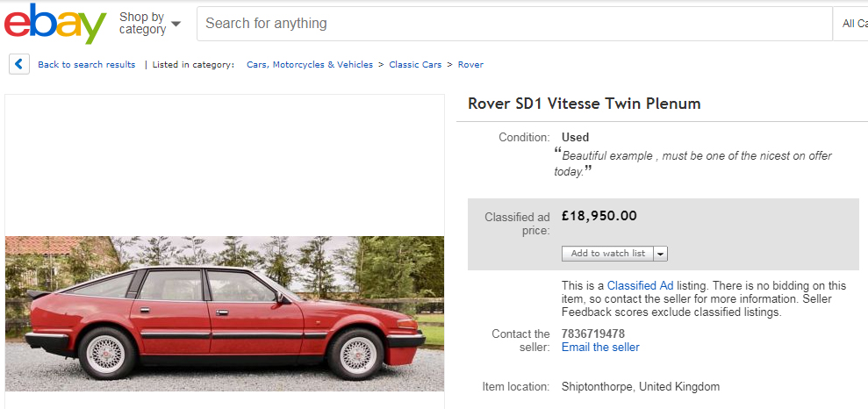The height and width of the screenshot is (409, 868).
Task: Open the arrow beside Add to watch list
Action: pyautogui.click(x=661, y=254)
